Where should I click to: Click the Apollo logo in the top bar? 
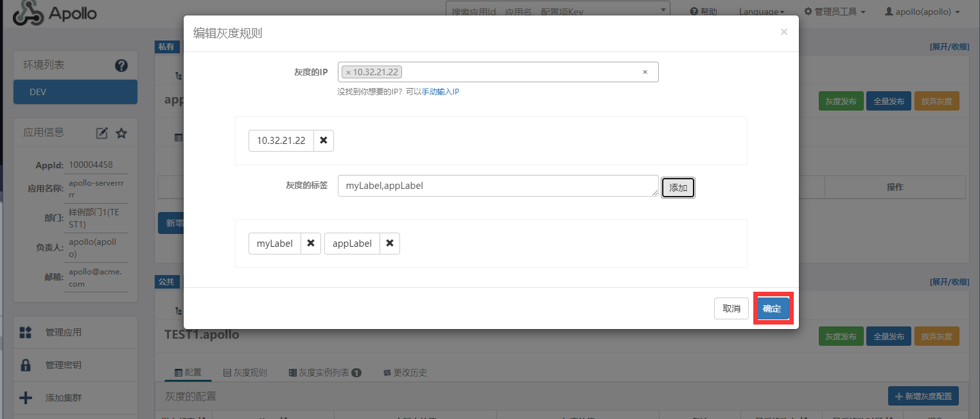tap(55, 13)
